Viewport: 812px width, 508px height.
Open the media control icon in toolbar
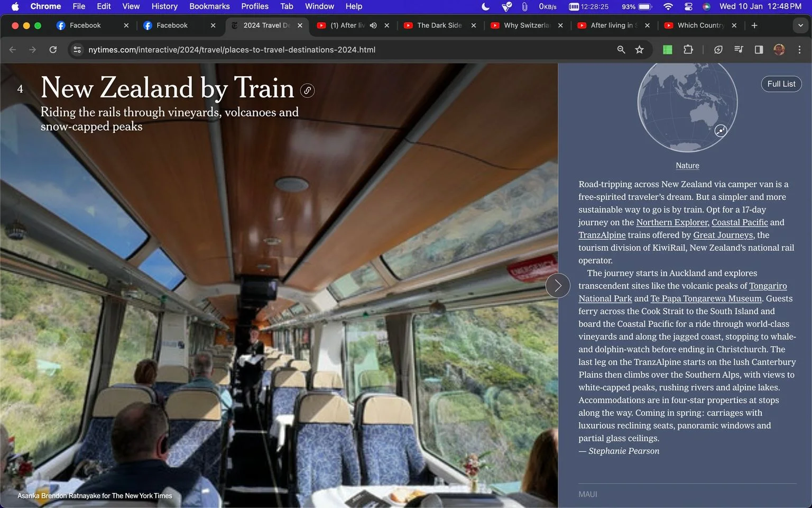(739, 50)
